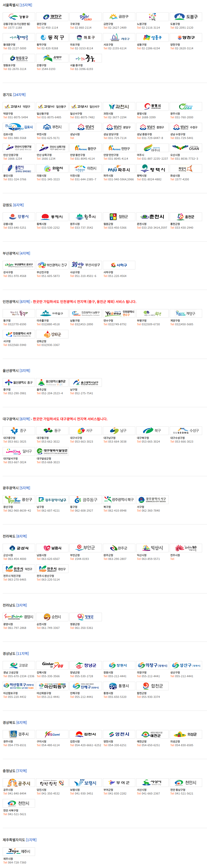The image size is (207, 868).
Task: Click the 경남 고성군청 label
Action: click(x=10, y=672)
